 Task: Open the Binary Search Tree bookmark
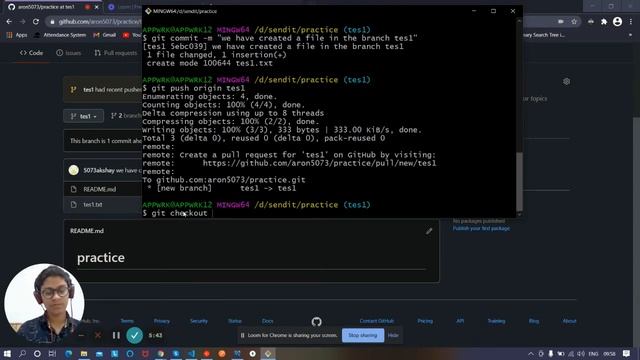(x=544, y=35)
